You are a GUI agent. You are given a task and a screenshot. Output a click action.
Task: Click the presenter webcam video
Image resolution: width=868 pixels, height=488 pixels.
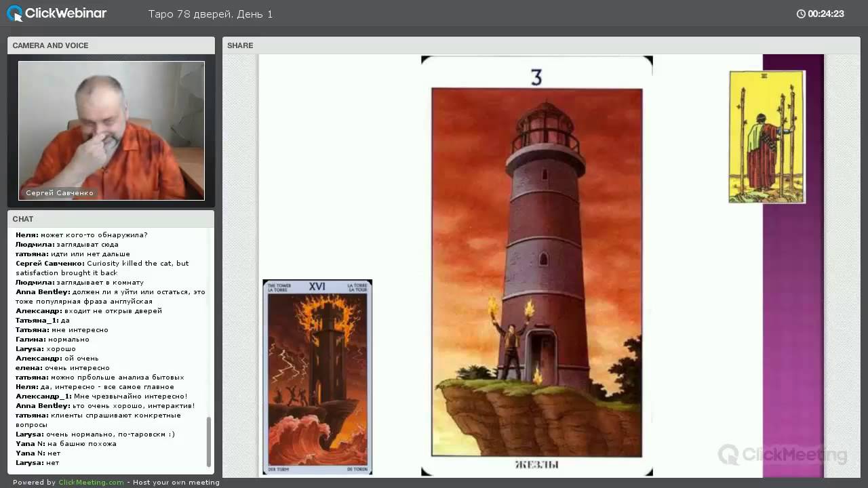[x=111, y=131]
